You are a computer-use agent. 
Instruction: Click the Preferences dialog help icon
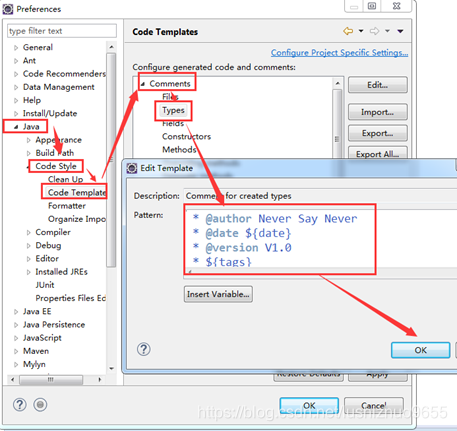point(20,405)
